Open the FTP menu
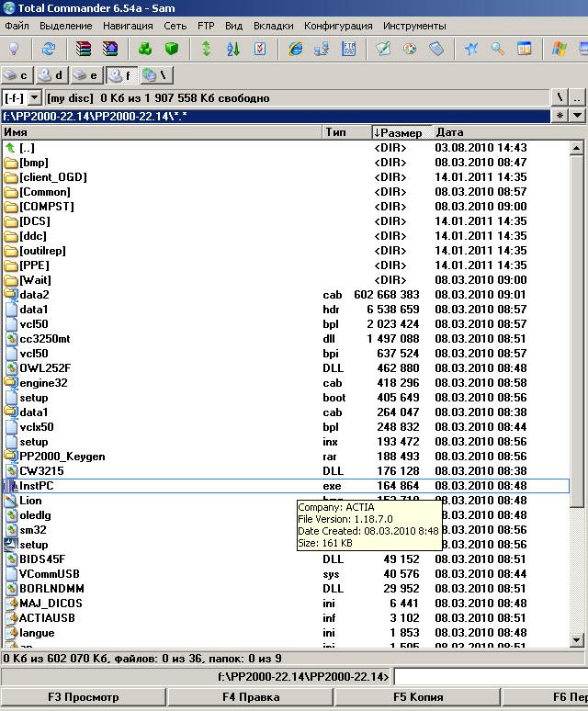The height and width of the screenshot is (711, 588). [x=206, y=26]
